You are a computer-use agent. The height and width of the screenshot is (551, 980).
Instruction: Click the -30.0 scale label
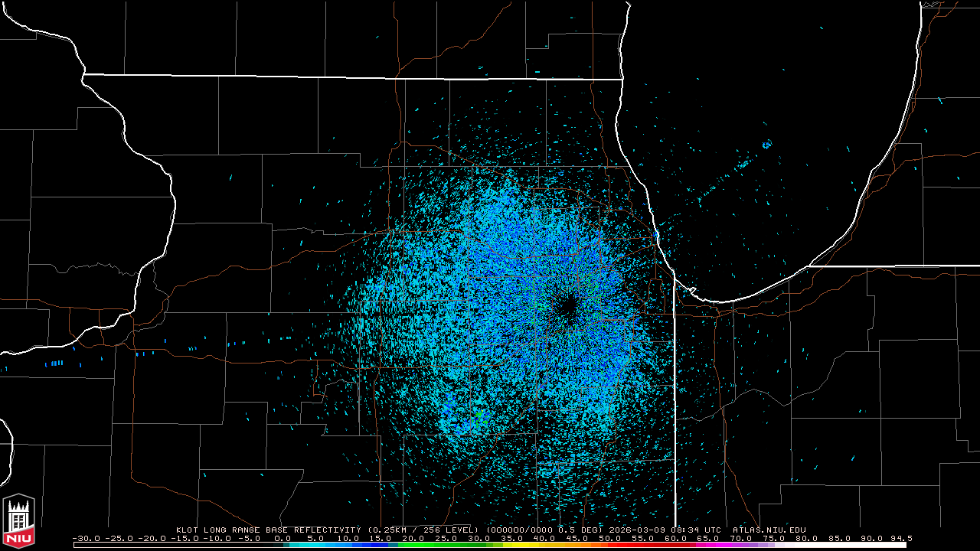[87, 539]
